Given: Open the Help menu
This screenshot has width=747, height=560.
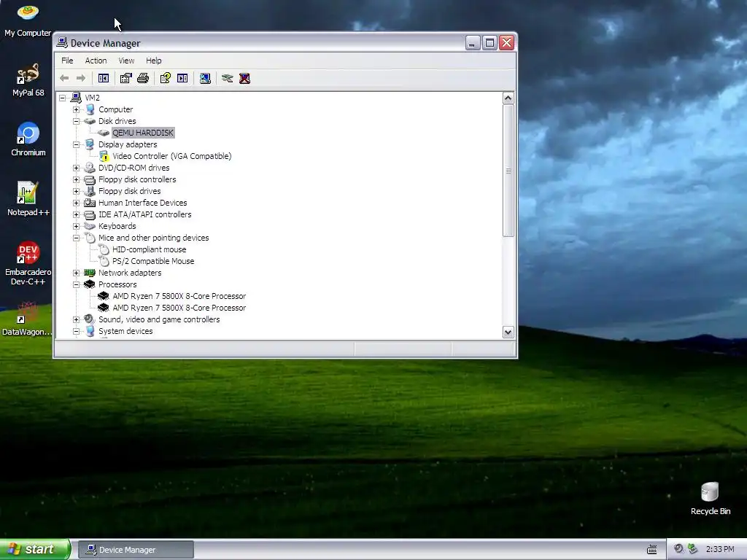Looking at the screenshot, I should click(x=153, y=61).
